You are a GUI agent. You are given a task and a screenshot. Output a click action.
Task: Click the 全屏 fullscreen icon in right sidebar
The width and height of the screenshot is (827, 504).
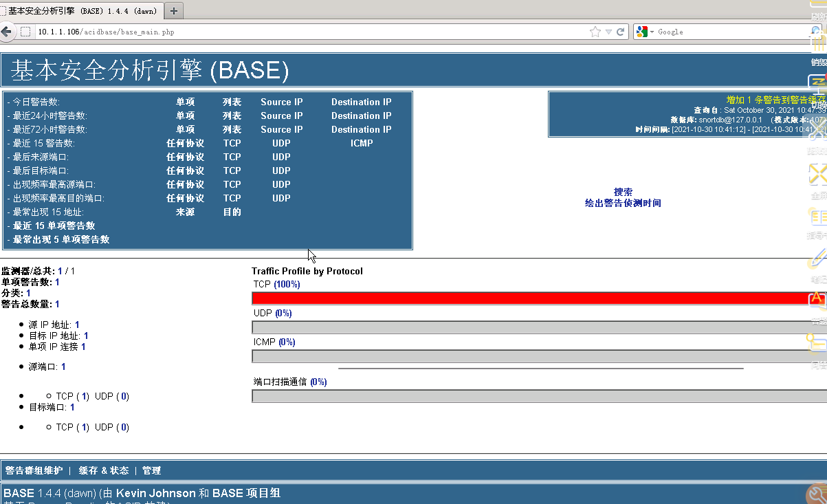point(818,175)
